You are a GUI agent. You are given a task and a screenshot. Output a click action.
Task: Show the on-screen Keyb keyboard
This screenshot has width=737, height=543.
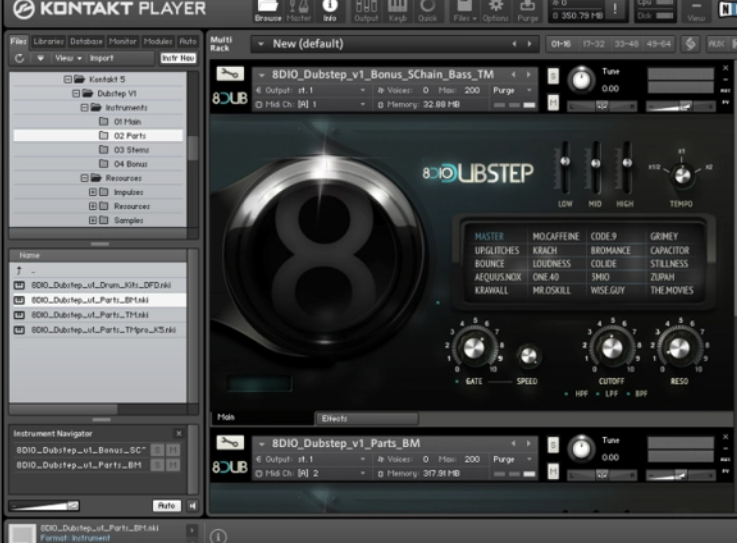point(397,10)
